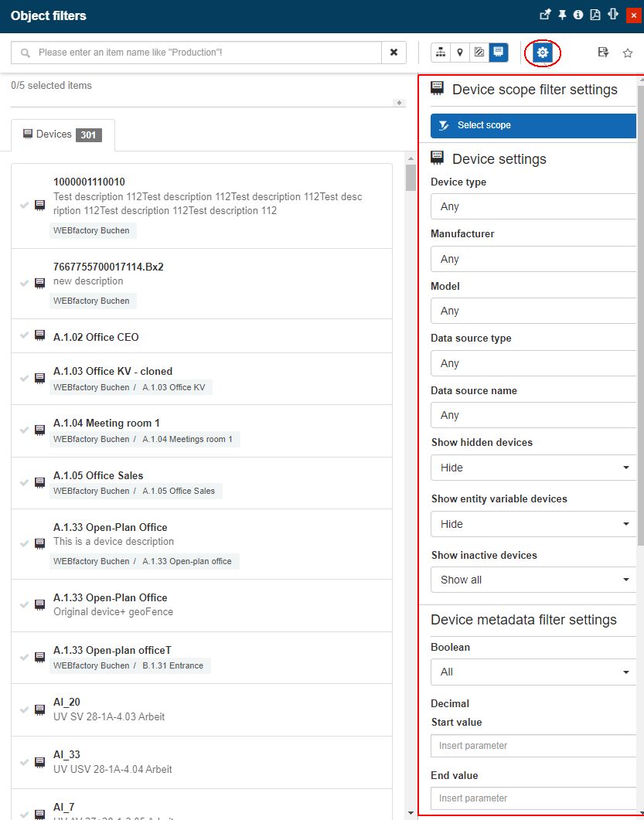Expand the Show inactive devices dropdown
Screen dimensions: 644x820
[533, 580]
